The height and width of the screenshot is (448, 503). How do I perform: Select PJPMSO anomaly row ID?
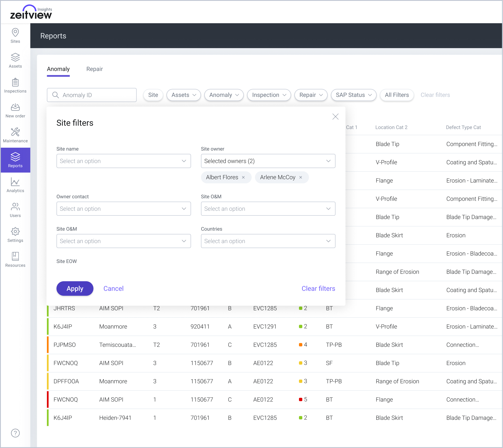65,345
